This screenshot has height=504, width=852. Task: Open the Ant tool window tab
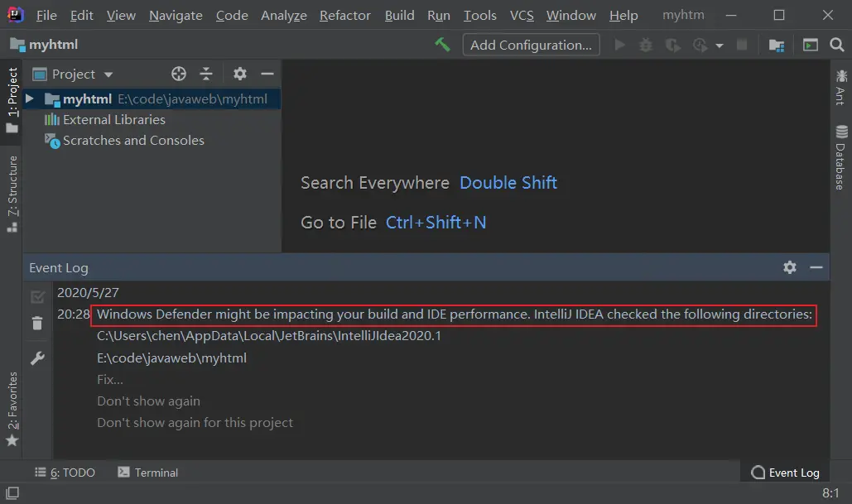point(841,88)
